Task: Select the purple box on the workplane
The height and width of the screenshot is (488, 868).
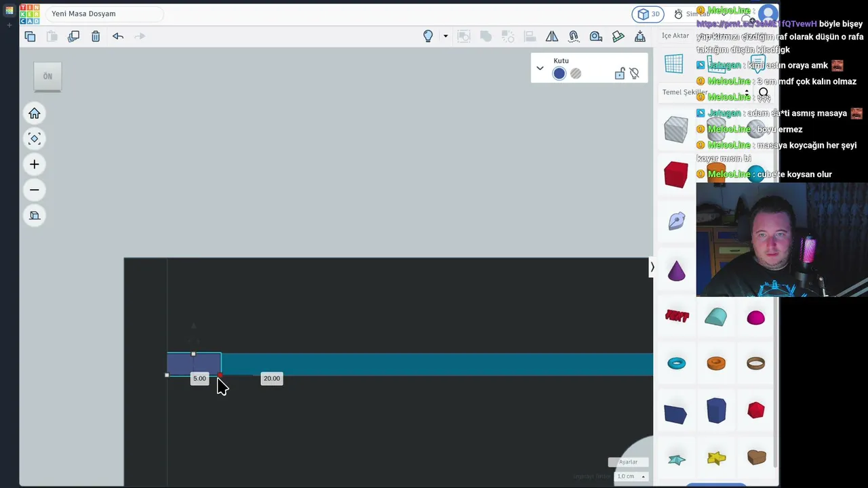Action: [x=194, y=365]
